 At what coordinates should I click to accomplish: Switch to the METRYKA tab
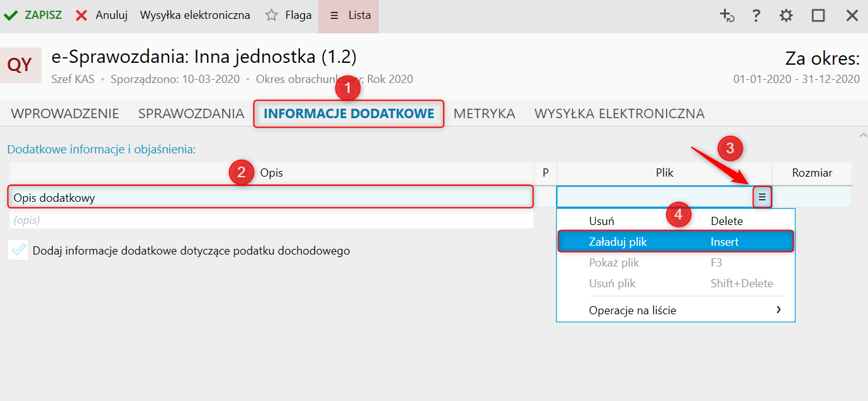[x=484, y=114]
